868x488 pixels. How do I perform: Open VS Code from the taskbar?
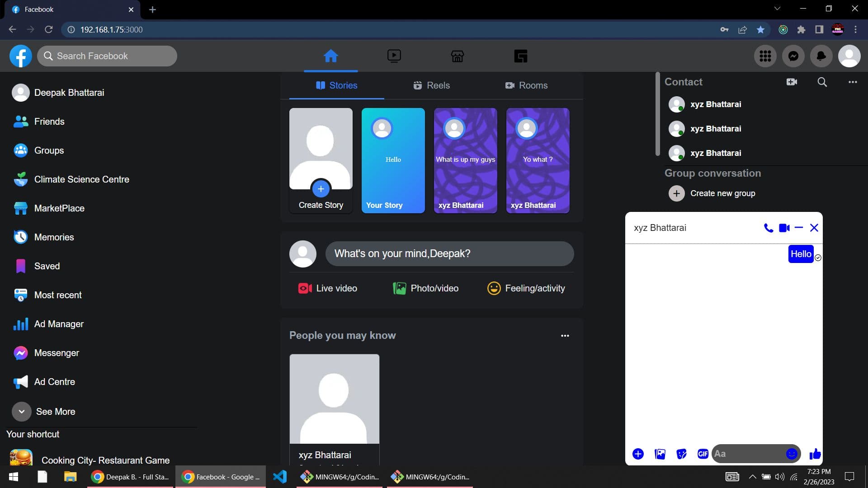[280, 477]
